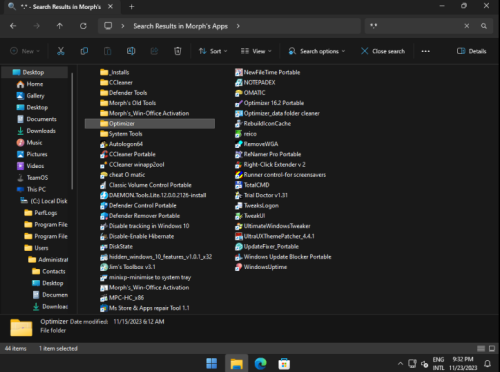Screen dimensions: 500x372
Task: Click the Delete trash icon
Action: coord(178,51)
